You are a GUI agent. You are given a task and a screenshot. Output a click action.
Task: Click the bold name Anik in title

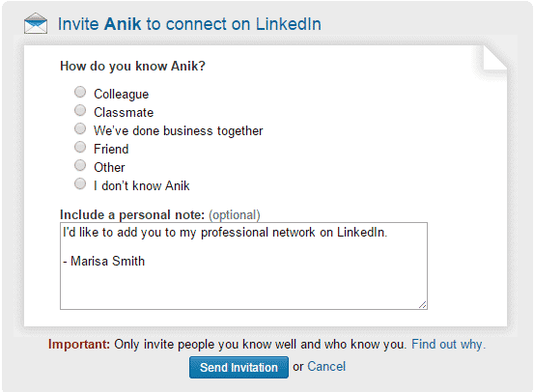[x=123, y=24]
